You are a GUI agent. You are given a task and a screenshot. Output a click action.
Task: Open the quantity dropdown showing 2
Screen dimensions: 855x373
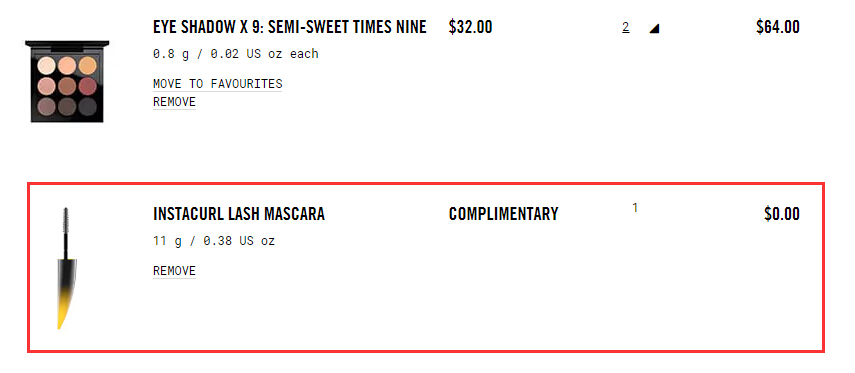(x=625, y=27)
